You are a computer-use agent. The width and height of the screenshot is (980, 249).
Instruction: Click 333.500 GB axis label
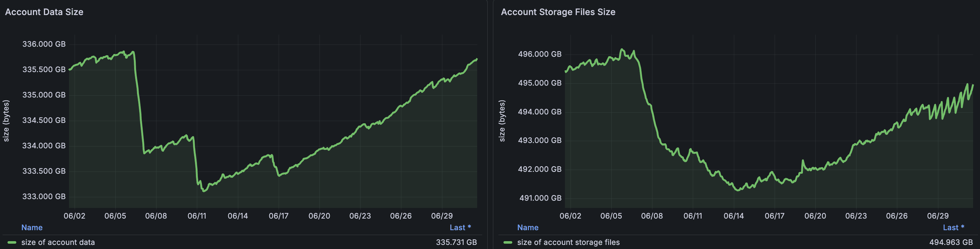click(44, 171)
